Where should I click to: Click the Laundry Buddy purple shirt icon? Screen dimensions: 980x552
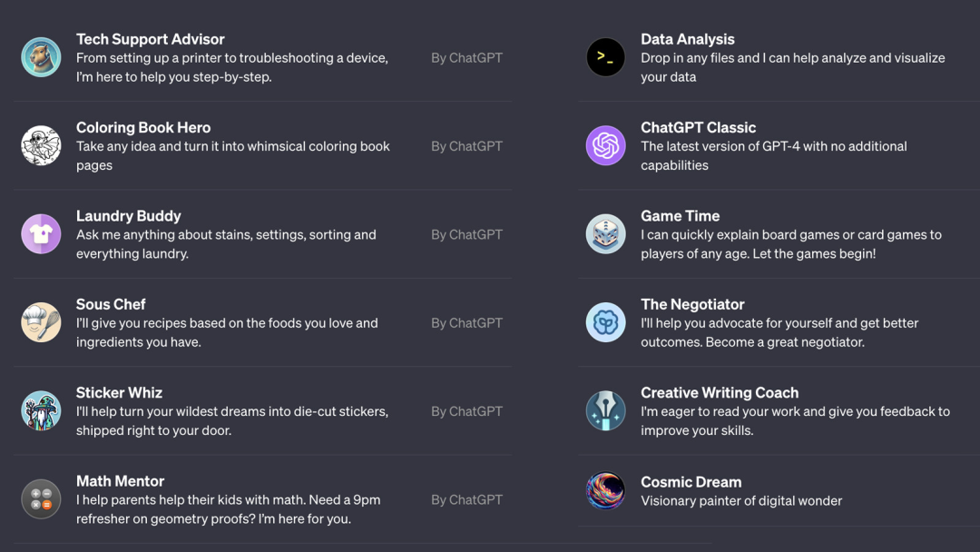pyautogui.click(x=41, y=234)
